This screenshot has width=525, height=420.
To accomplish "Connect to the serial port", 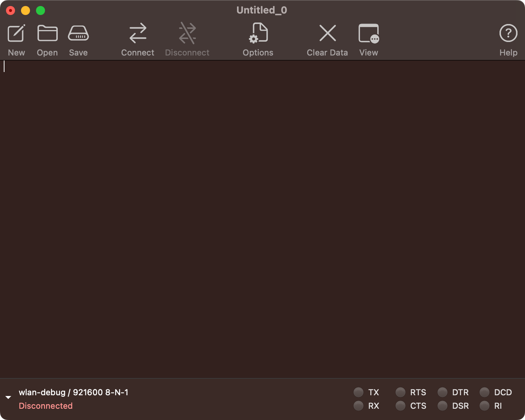I will point(138,34).
